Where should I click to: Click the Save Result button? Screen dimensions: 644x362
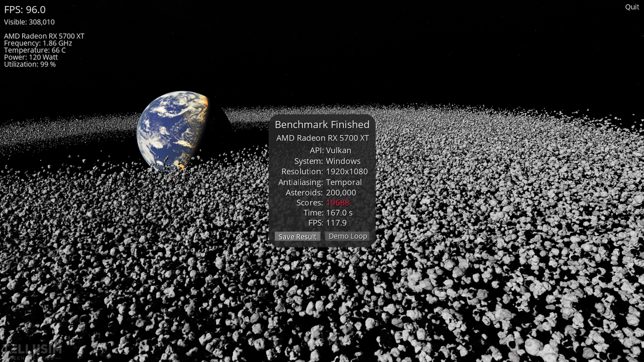297,236
